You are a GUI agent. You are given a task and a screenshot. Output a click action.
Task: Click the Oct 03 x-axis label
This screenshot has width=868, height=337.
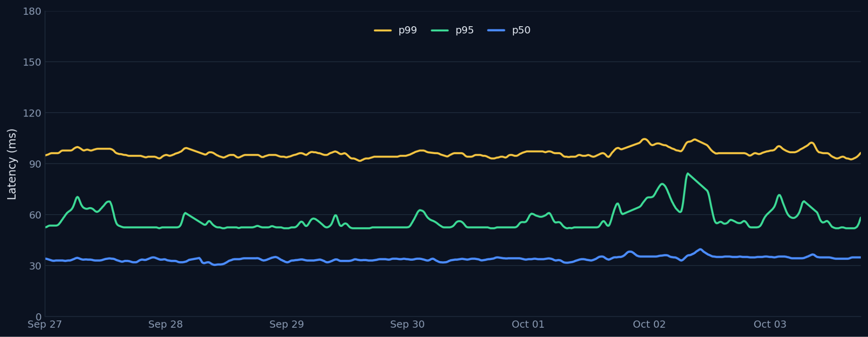[770, 325]
